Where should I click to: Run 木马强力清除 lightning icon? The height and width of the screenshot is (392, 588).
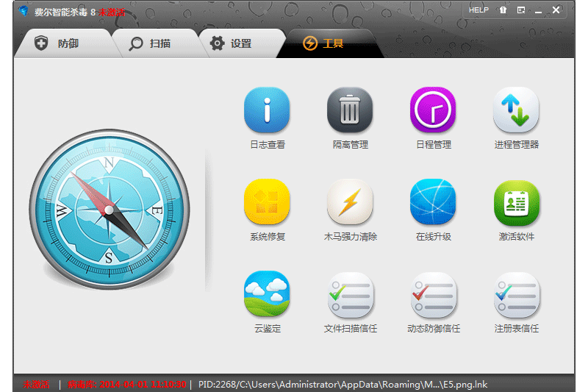click(x=350, y=202)
